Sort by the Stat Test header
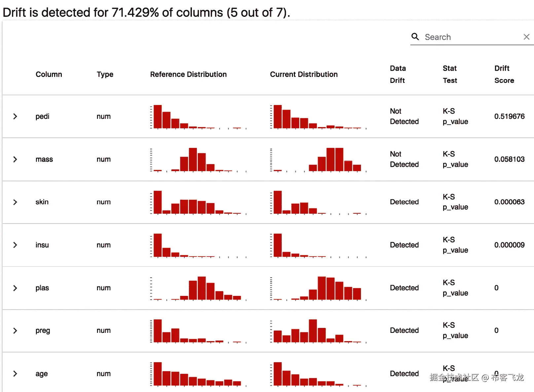Image resolution: width=534 pixels, height=392 pixels. point(450,74)
